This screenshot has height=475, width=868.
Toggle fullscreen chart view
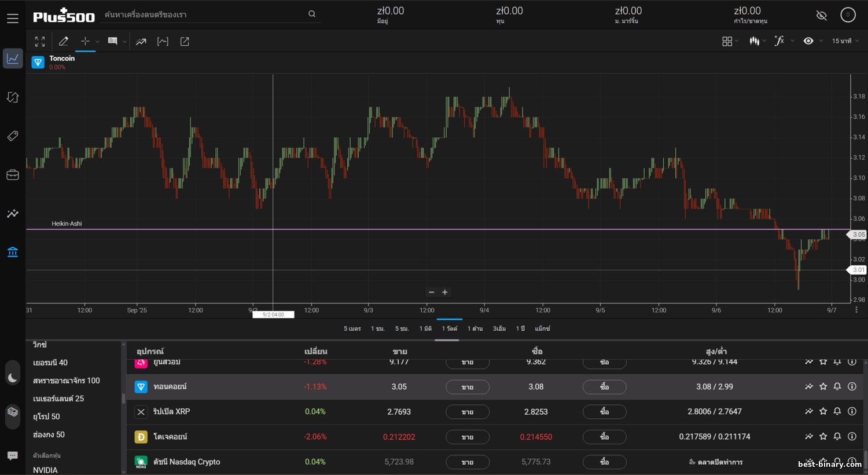(40, 42)
